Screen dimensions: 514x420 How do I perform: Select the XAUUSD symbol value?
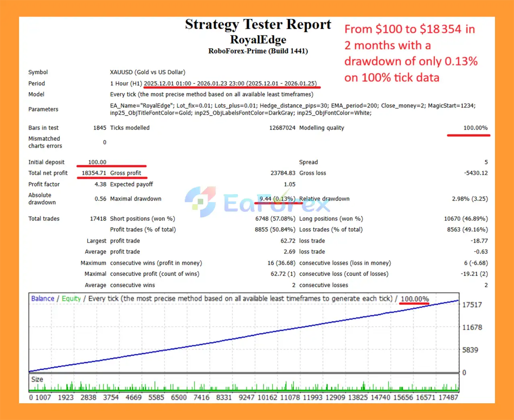click(147, 72)
